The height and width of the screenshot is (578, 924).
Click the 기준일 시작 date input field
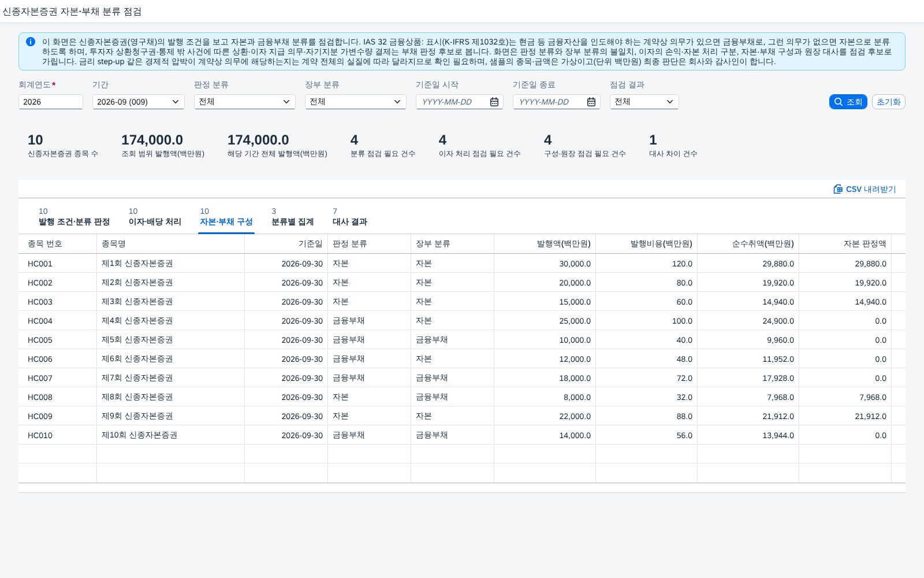(x=452, y=102)
